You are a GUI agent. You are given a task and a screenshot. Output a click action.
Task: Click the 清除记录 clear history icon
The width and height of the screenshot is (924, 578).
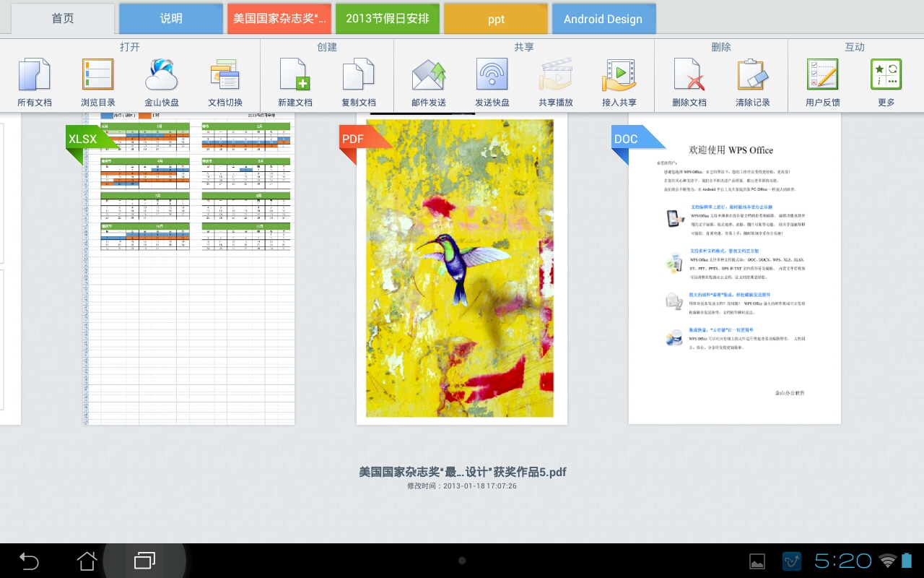point(753,74)
